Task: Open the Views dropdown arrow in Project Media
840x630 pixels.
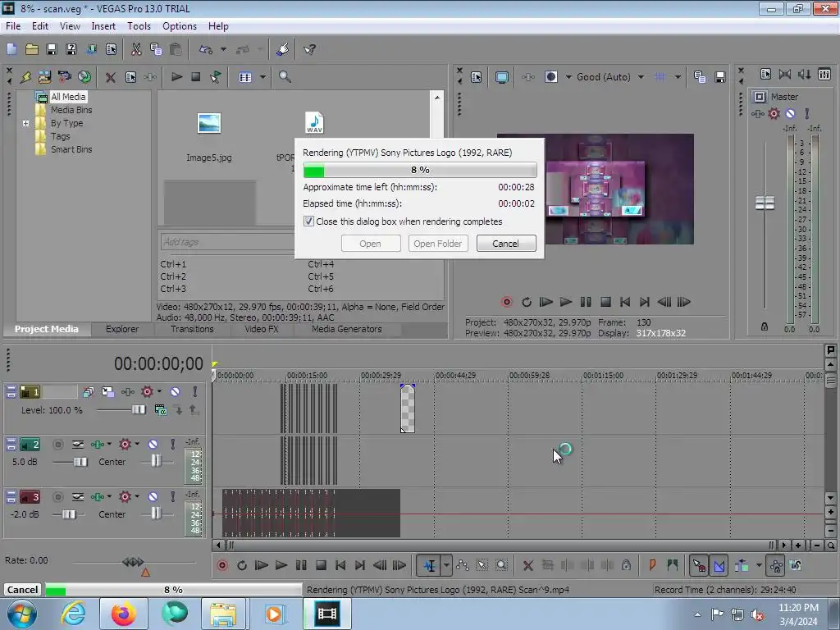Action: coord(262,77)
